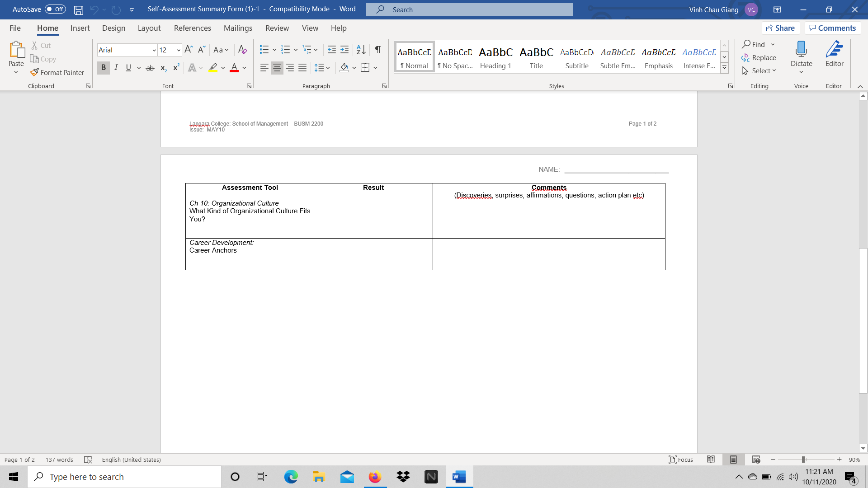Screen dimensions: 868x488
Task: Click the Find button
Action: click(754, 44)
